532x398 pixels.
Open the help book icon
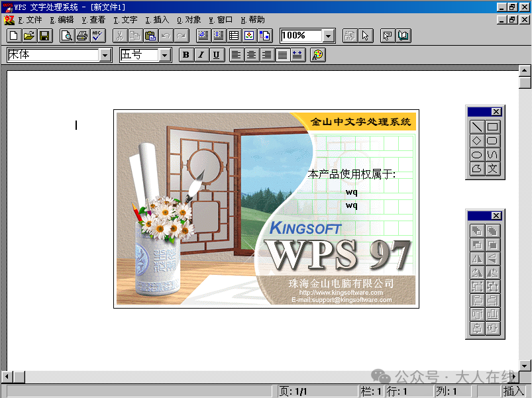coord(403,36)
